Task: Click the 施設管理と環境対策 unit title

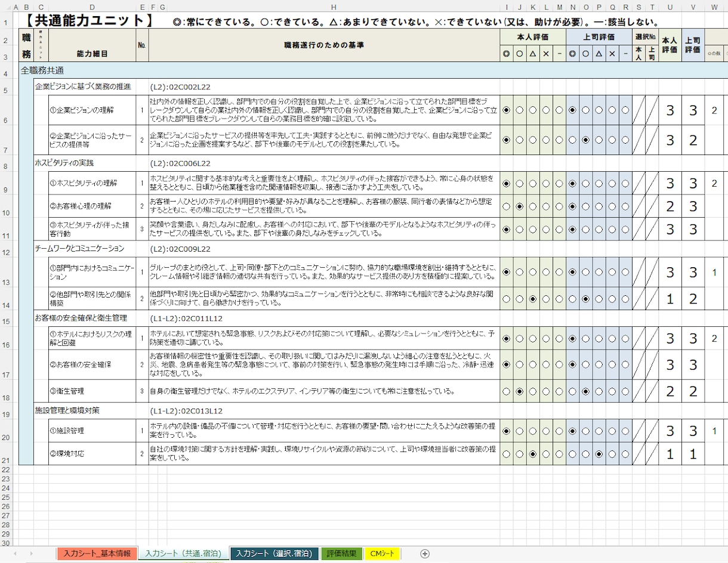Action: (x=67, y=410)
